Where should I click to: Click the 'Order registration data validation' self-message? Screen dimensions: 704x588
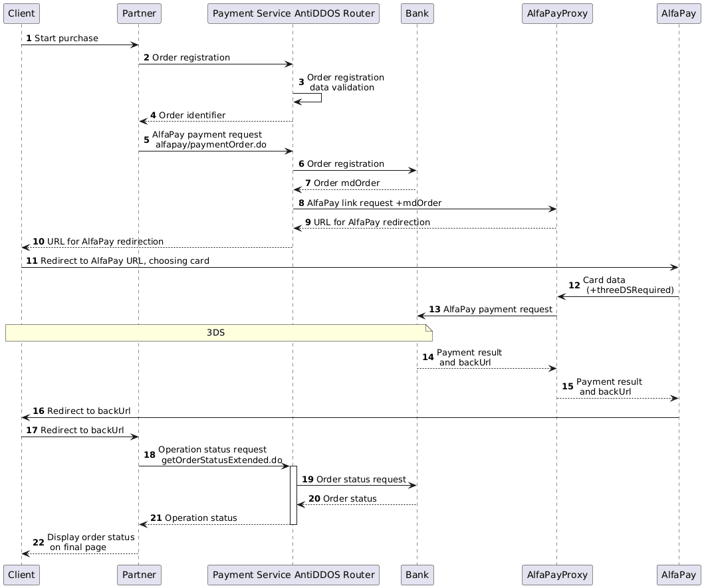point(345,82)
